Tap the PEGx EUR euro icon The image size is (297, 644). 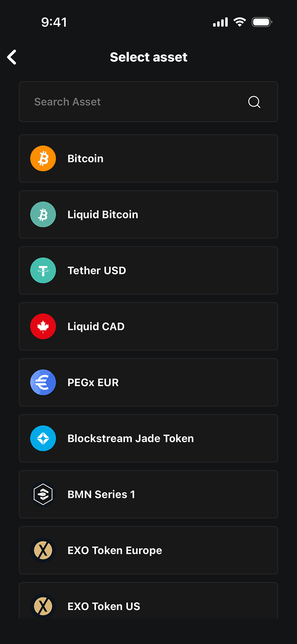tap(43, 382)
